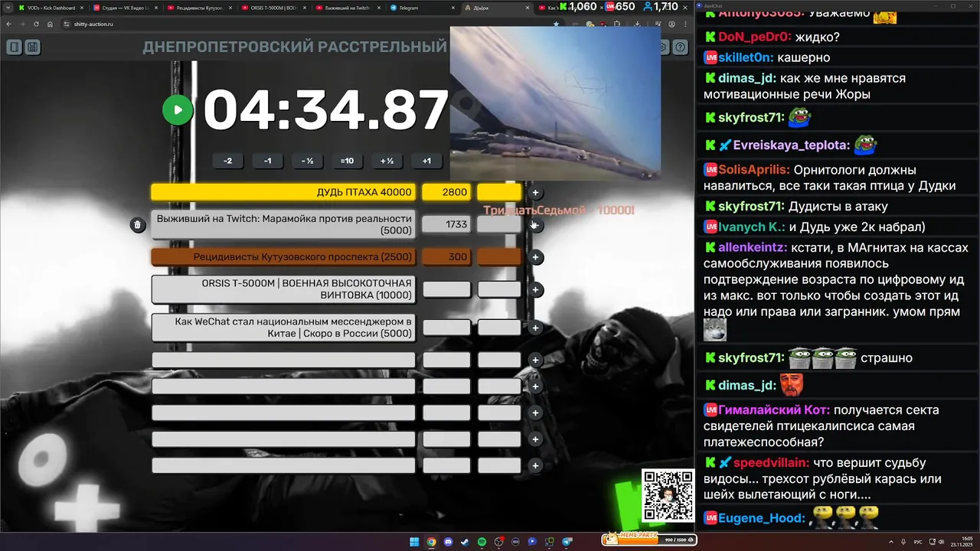Edit the 1733 amount field
Viewport: 980px width, 551px height.
coord(446,225)
